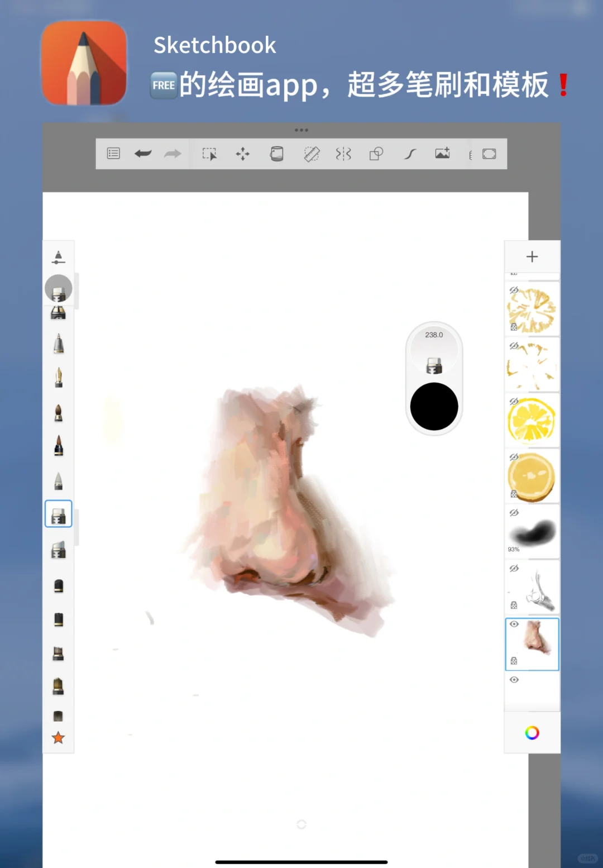Open brush size puck showing 238.0

pos(434,352)
